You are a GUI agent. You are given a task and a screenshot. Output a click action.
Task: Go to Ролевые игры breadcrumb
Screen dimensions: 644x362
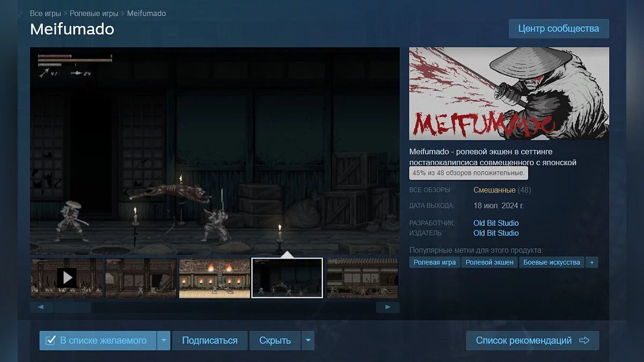tap(94, 13)
